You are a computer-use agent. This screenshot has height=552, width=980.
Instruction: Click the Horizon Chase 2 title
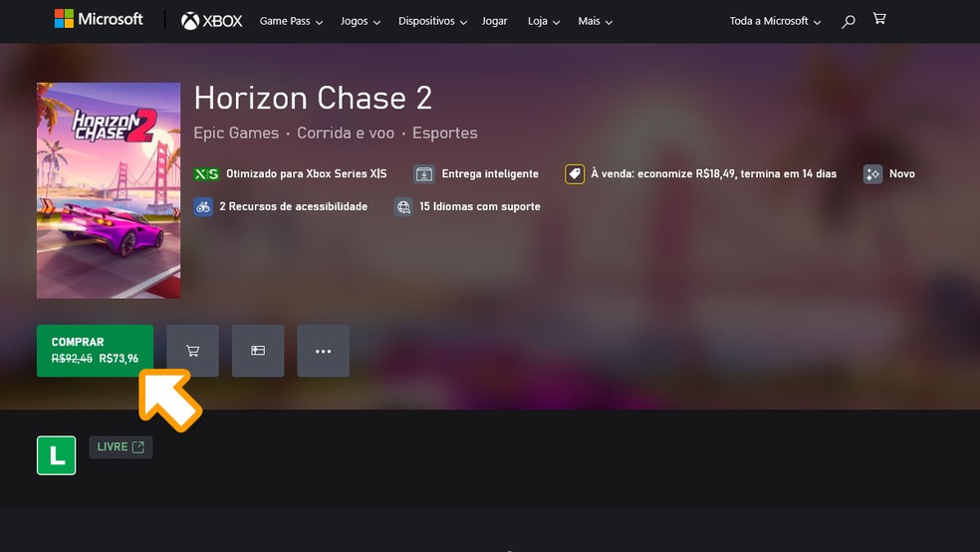pos(313,99)
